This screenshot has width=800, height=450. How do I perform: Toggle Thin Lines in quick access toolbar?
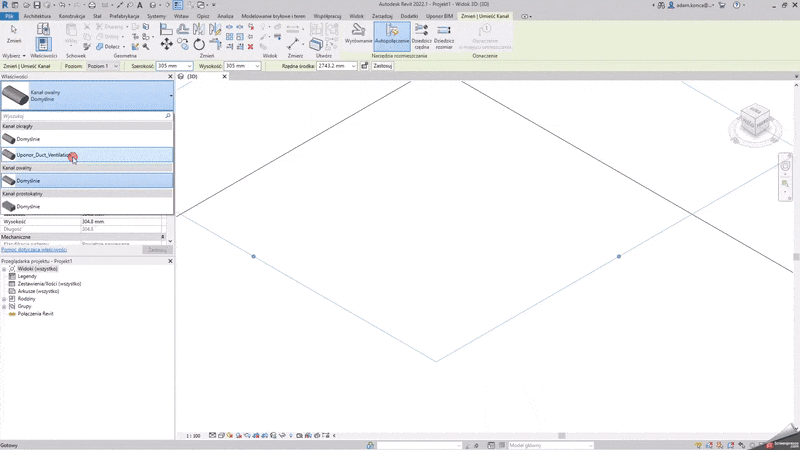[x=178, y=5]
